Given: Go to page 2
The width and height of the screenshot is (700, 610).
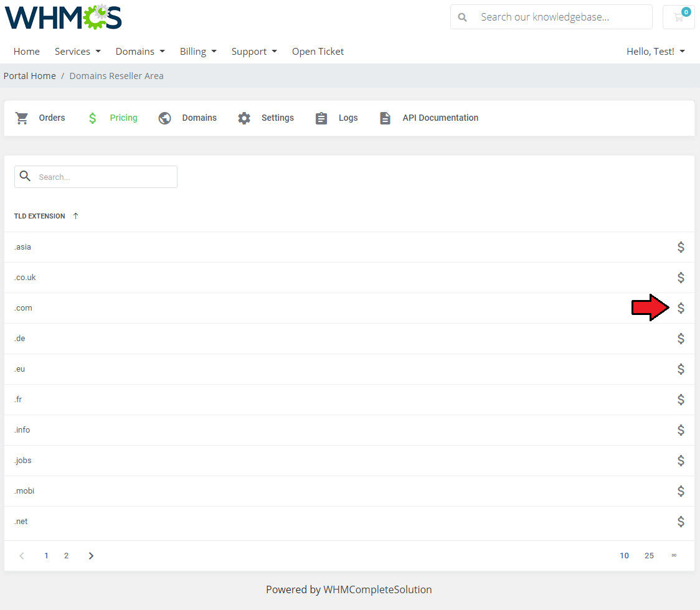Looking at the screenshot, I should (x=66, y=556).
